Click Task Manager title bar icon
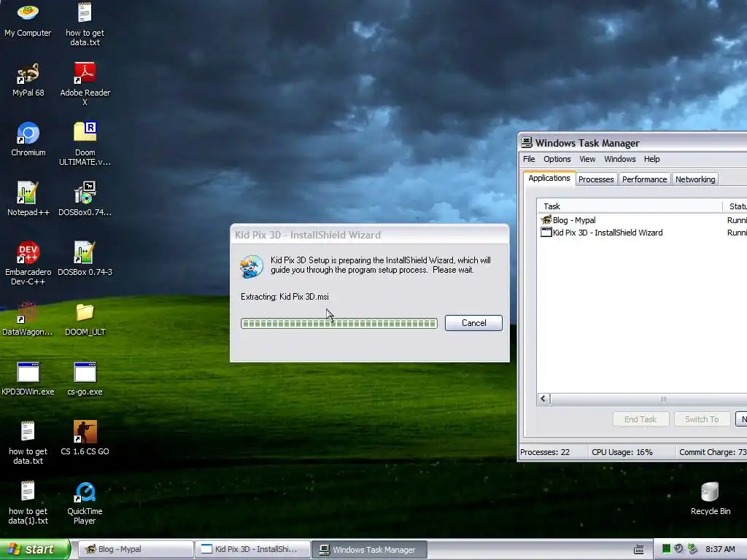 (527, 142)
